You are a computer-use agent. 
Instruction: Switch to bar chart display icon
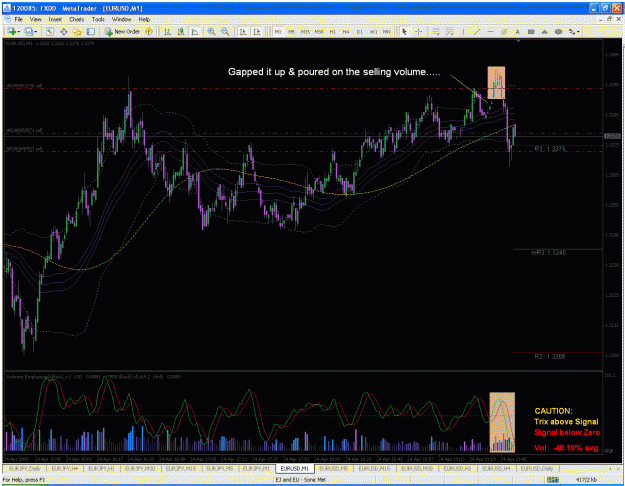(x=167, y=31)
